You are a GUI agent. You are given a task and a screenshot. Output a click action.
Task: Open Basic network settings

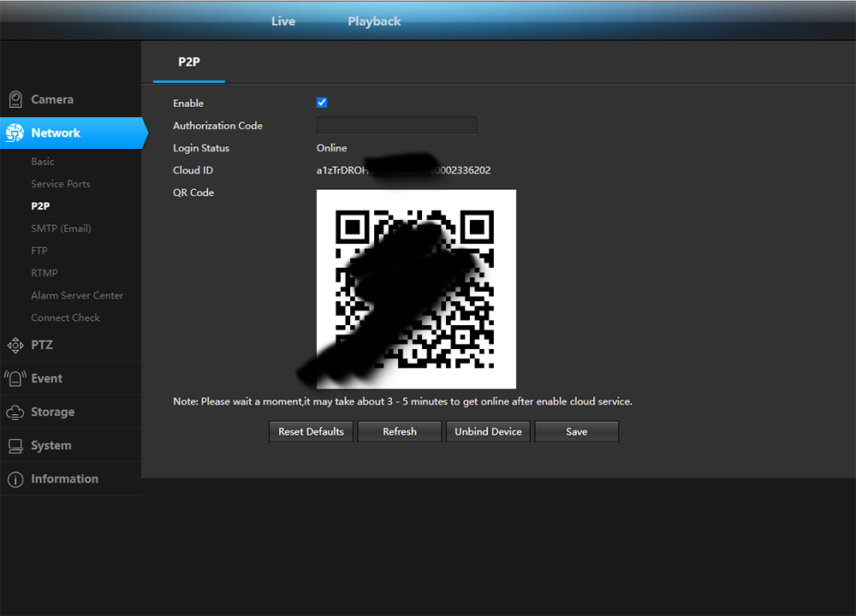[43, 162]
